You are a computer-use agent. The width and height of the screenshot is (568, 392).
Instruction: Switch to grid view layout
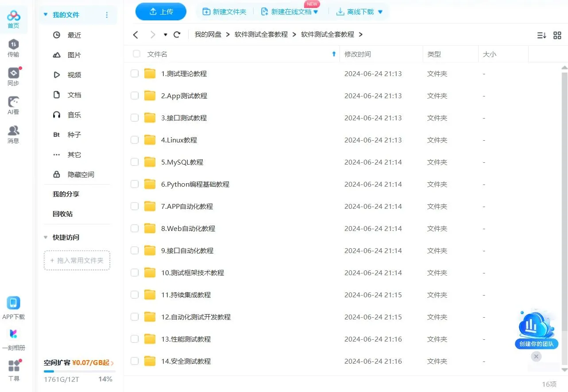(x=557, y=35)
